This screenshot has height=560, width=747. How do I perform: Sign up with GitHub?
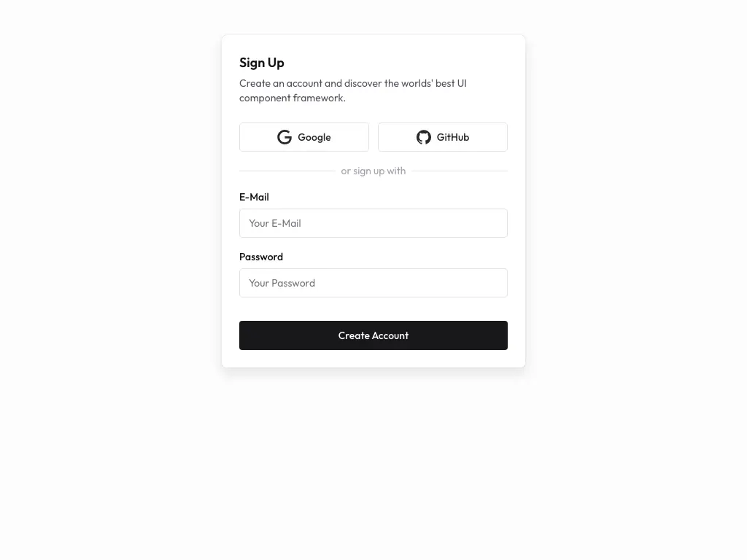pyautogui.click(x=443, y=137)
